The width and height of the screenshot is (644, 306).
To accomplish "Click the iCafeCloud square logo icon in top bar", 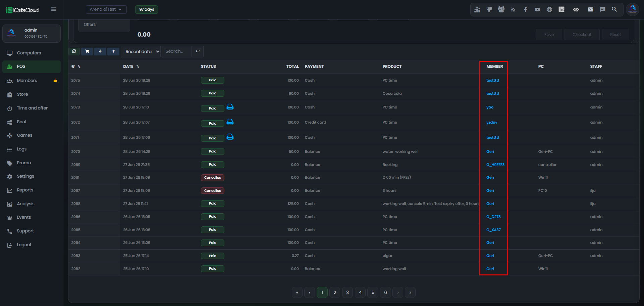I will [x=561, y=9].
